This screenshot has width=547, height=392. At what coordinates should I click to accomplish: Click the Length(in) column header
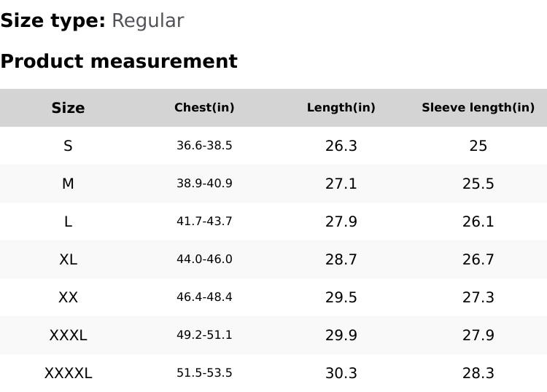tap(341, 108)
